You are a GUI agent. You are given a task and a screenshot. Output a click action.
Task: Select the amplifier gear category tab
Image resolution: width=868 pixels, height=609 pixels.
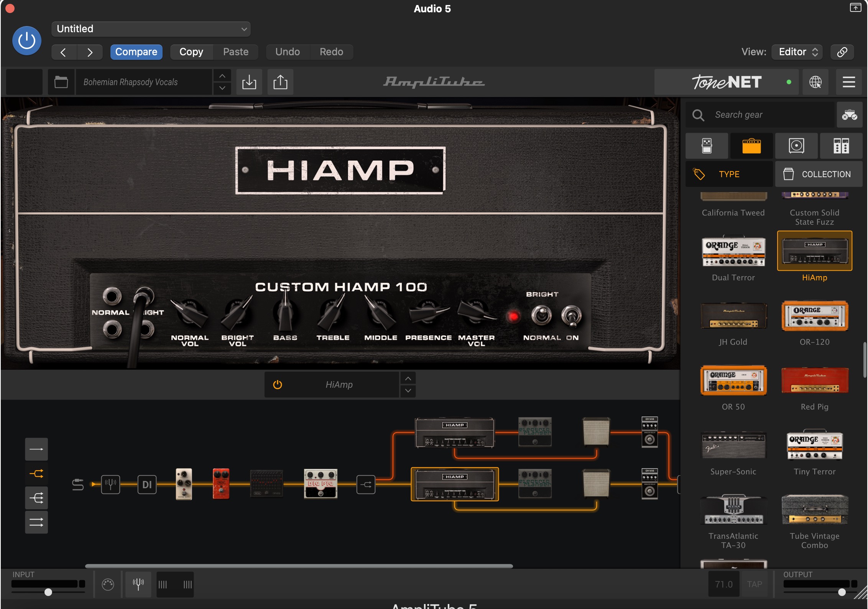[x=751, y=146]
